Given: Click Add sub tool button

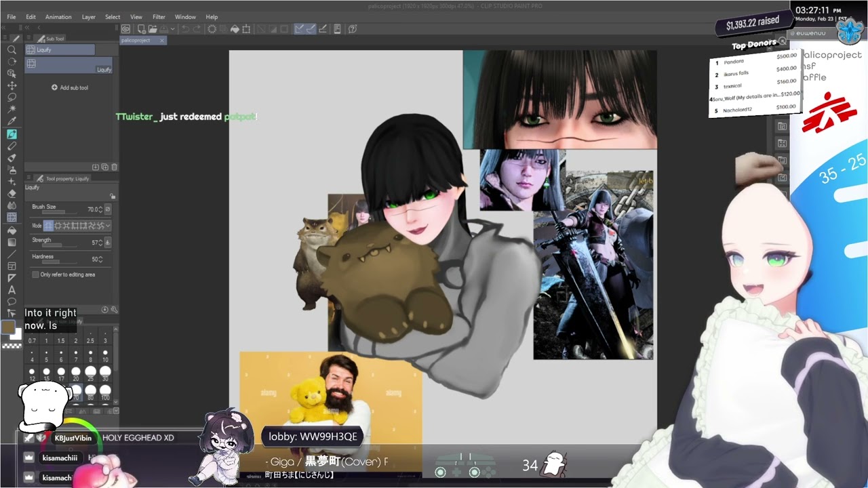Looking at the screenshot, I should (x=70, y=87).
